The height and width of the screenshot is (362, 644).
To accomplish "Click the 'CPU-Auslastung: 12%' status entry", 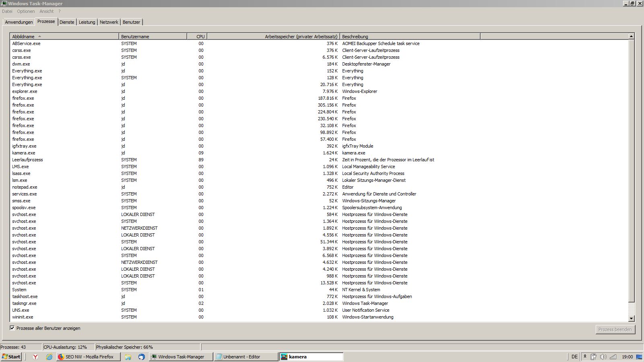I will click(x=68, y=347).
